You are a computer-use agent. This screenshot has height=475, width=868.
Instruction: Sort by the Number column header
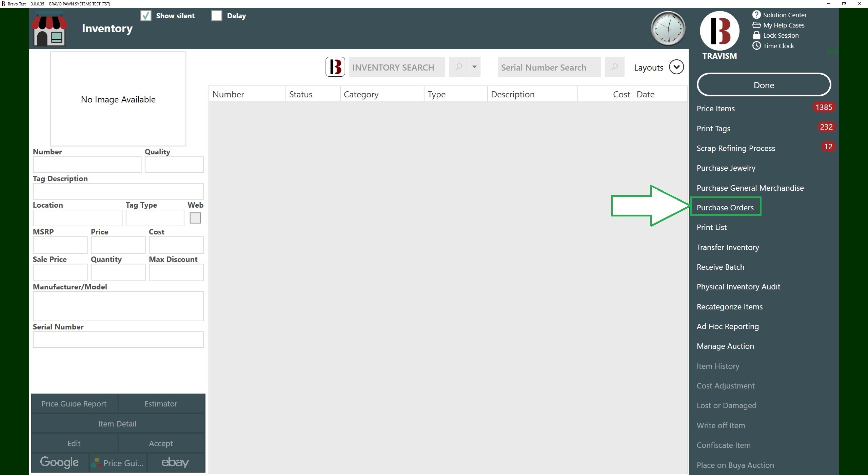click(x=247, y=94)
